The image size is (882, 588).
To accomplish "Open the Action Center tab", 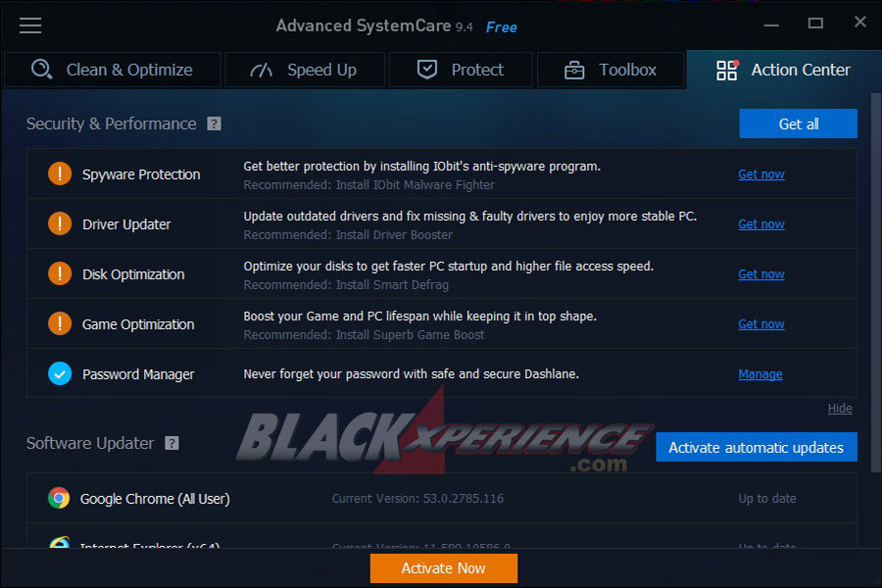I will (x=783, y=70).
